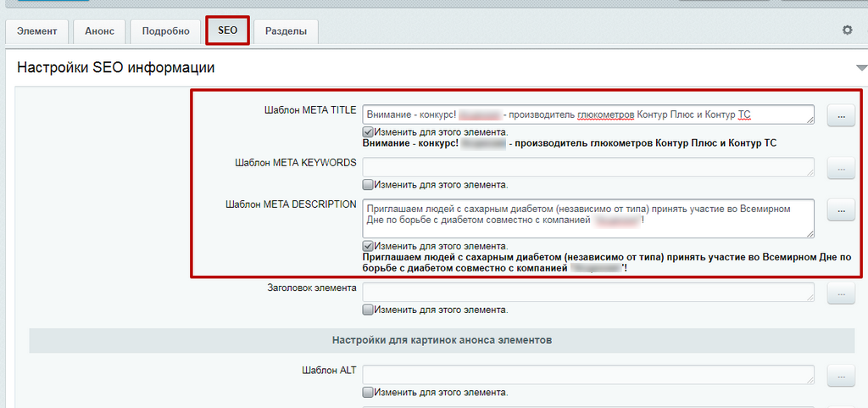
Task: Edit the Шаблон META DESCRIPTION textarea
Action: point(588,219)
